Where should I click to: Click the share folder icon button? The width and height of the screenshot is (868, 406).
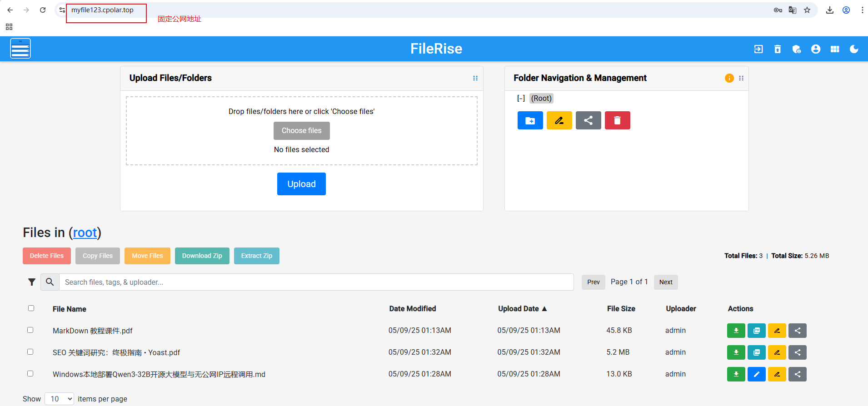[x=588, y=120]
